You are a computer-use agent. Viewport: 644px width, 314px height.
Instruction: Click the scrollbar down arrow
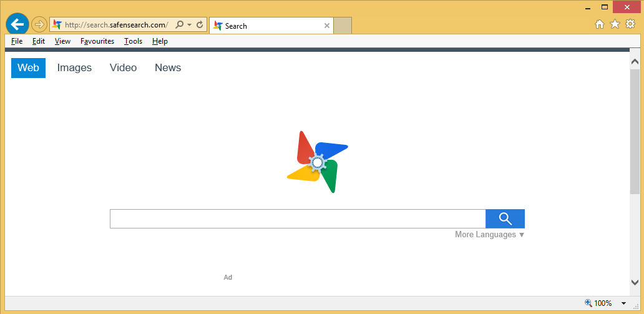[x=635, y=282]
